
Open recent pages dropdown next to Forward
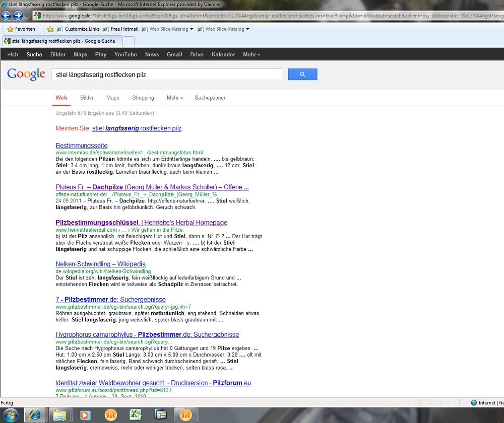coord(26,16)
